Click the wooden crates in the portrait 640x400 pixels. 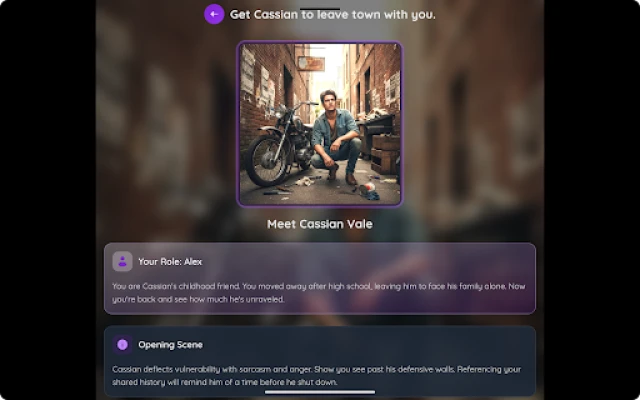(384, 154)
